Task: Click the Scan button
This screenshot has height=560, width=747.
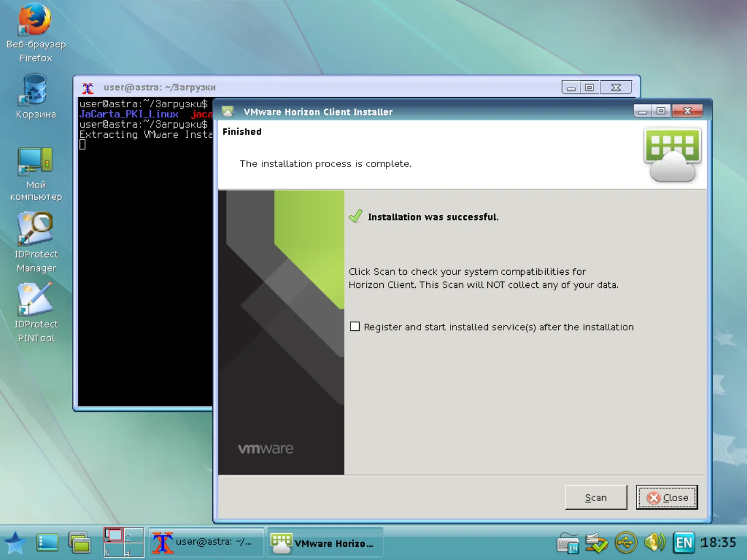Action: pos(596,497)
